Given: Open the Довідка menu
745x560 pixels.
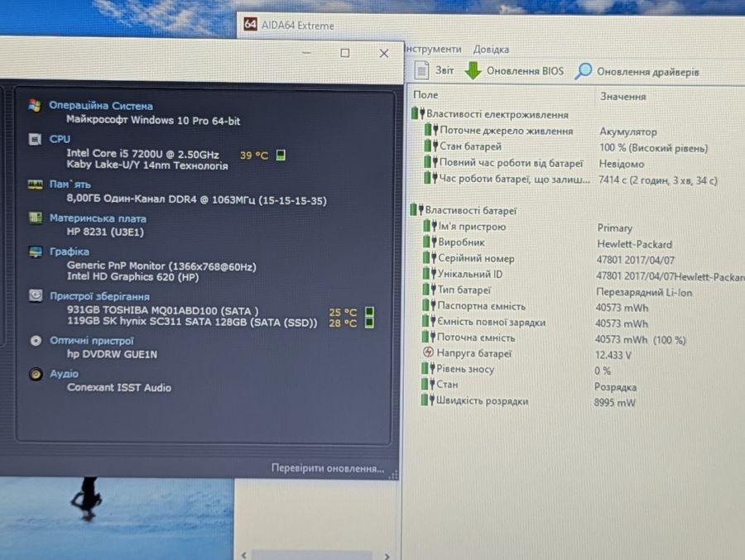Looking at the screenshot, I should [491, 50].
